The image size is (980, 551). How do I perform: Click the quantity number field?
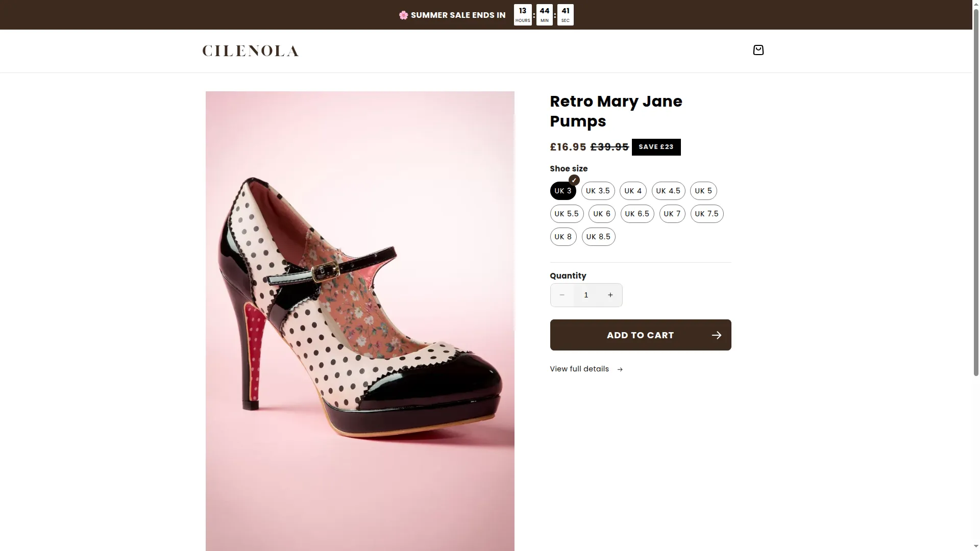[x=586, y=295]
